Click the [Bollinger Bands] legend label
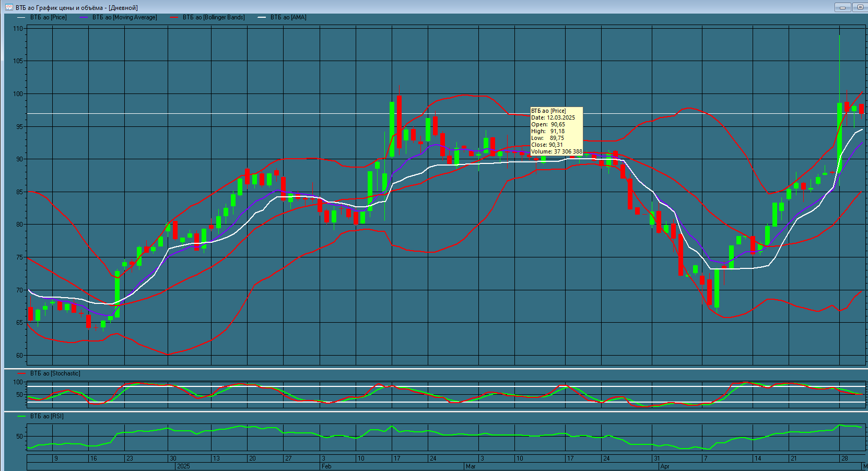The height and width of the screenshot is (471, 868). [214, 17]
